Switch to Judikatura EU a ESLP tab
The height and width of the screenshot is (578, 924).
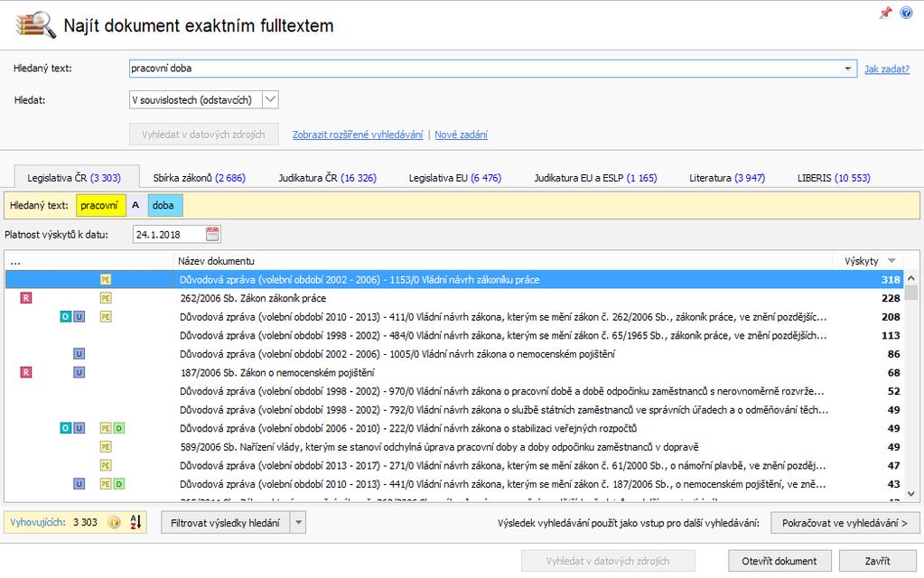(x=595, y=178)
